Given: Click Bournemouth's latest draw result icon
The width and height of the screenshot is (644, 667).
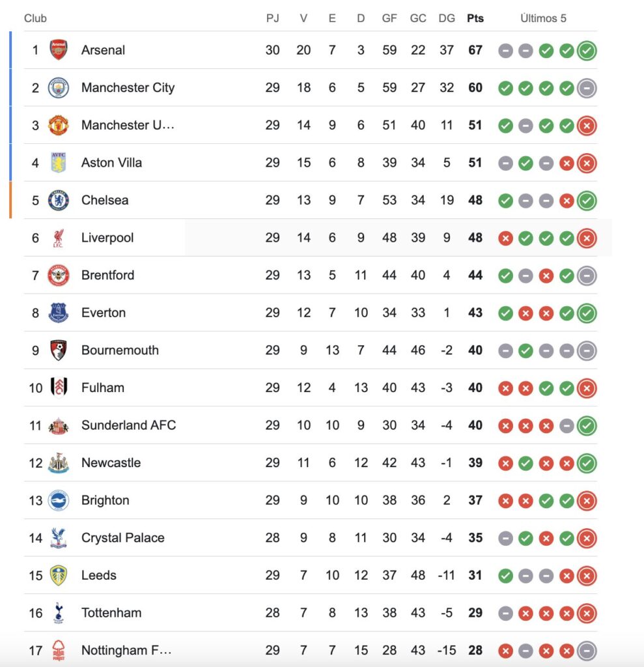Looking at the screenshot, I should pos(587,351).
